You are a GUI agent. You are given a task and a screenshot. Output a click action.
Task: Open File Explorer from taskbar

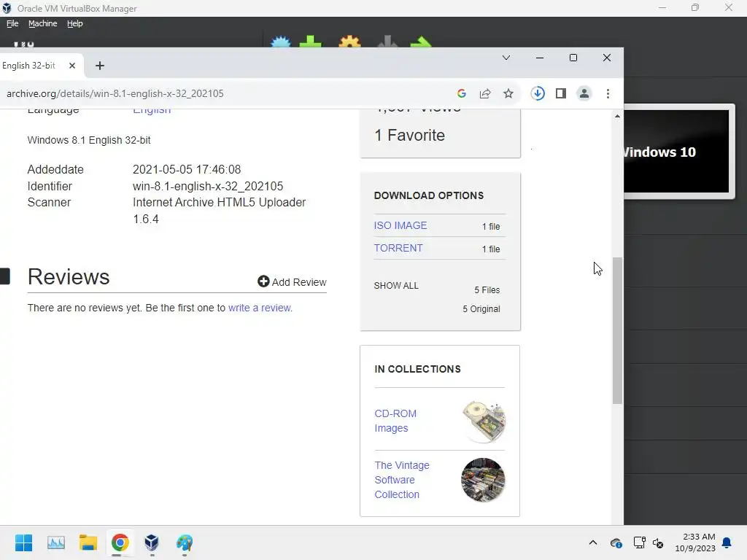point(88,542)
